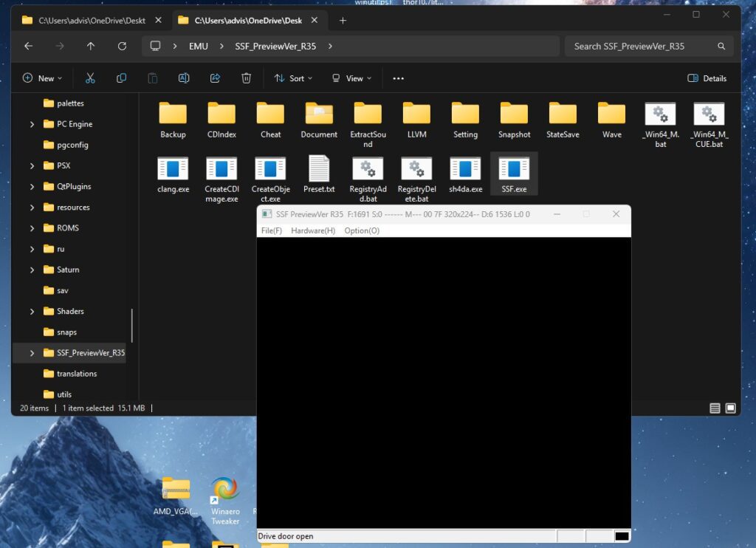Click the Rename icon in toolbar
This screenshot has height=548, width=756.
tap(184, 78)
